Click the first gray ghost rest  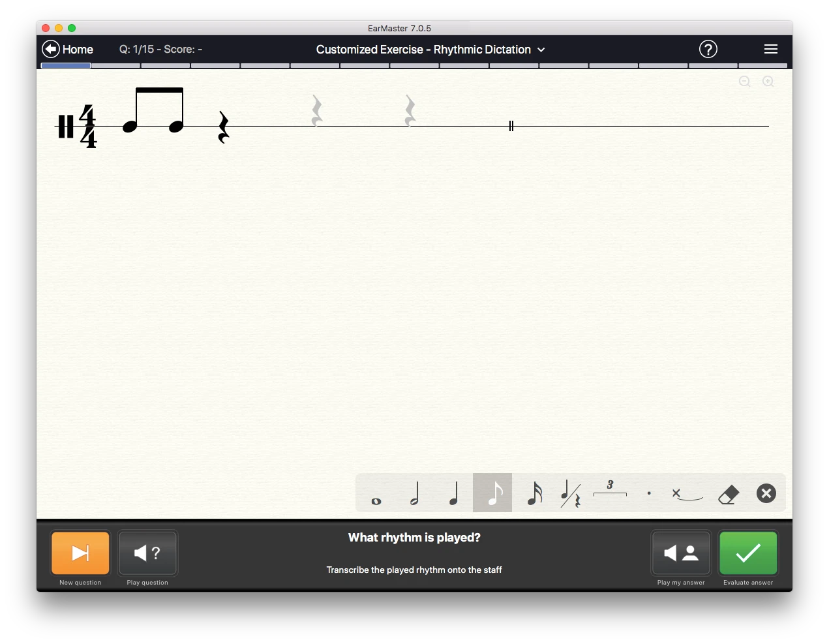coord(316,110)
